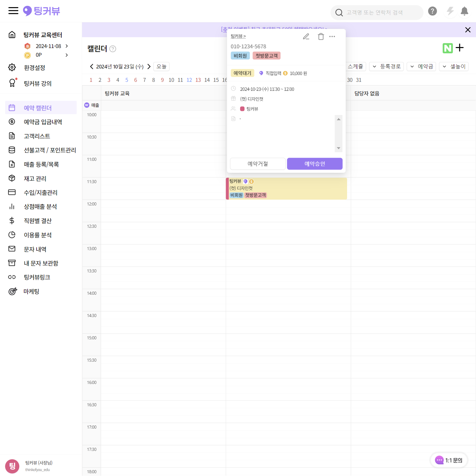
Task: Open 예약금 dropdown
Action: tap(421, 66)
